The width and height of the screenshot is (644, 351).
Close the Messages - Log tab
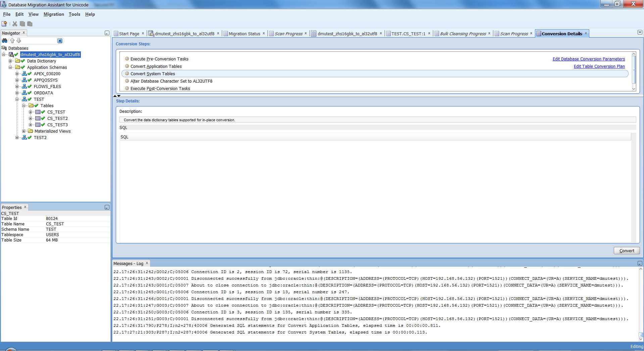coord(147,263)
